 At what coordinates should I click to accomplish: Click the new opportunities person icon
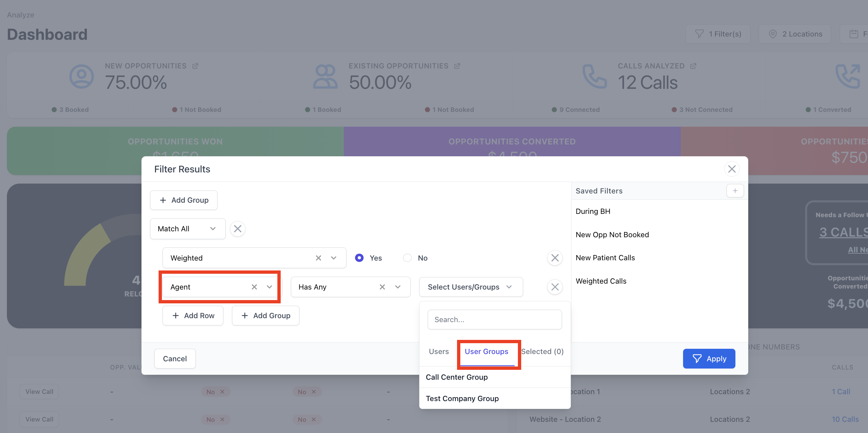[x=82, y=76]
